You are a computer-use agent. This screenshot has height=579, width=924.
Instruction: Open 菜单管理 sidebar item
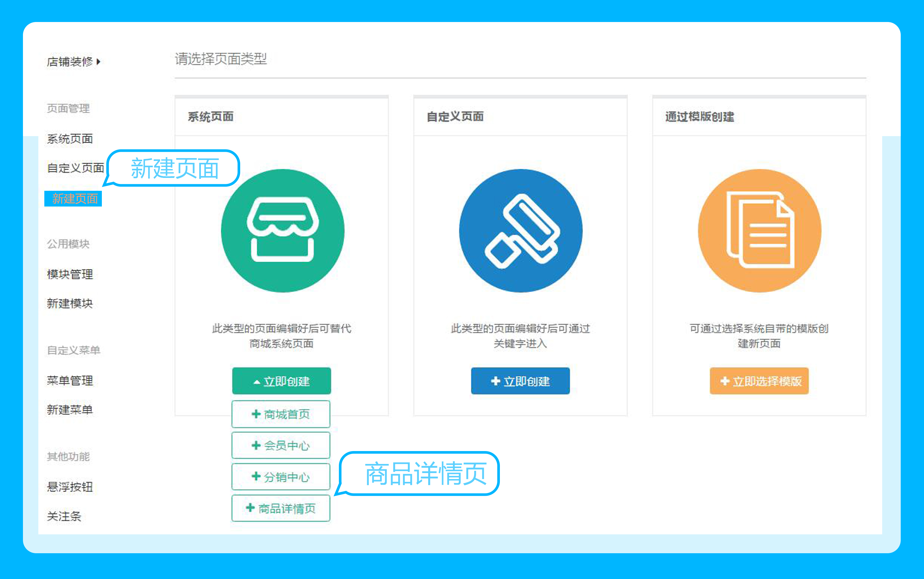coord(70,381)
